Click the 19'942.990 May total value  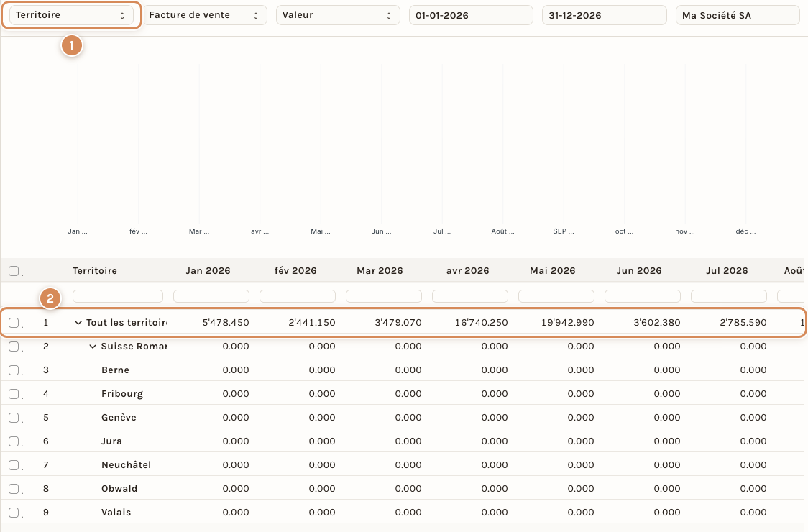pos(567,323)
